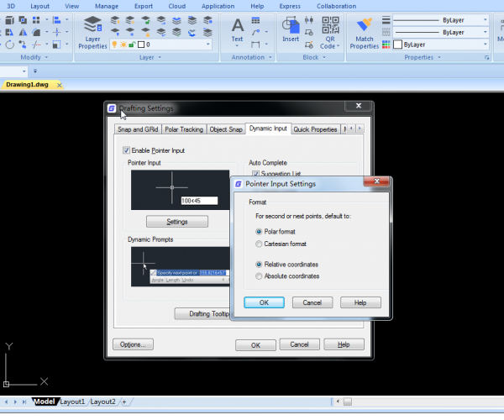Click the layer walk icon with blue arrows

click(192, 32)
